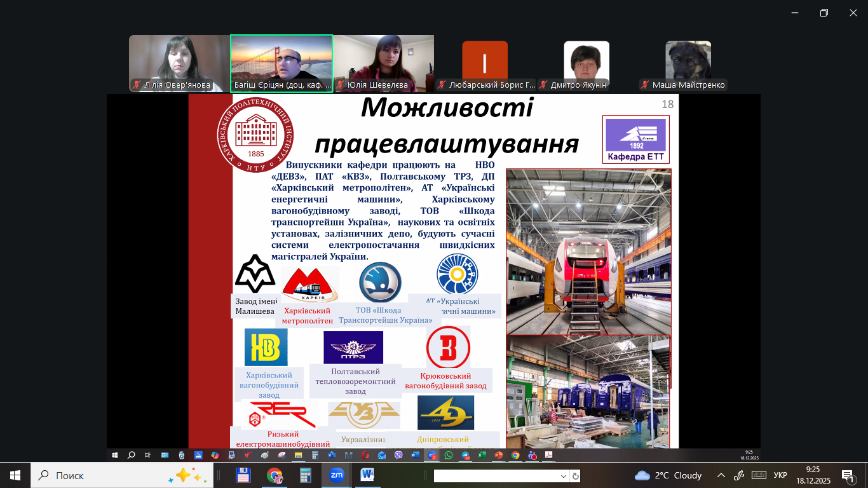Select Лілія Овер'янова's video tile
The height and width of the screenshot is (488, 868).
click(x=179, y=63)
